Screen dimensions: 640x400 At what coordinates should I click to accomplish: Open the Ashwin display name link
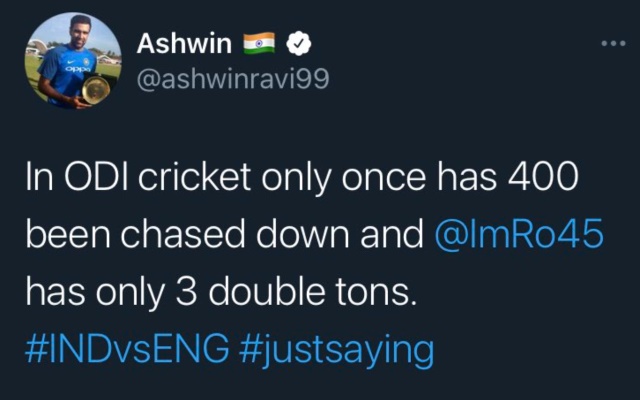[x=185, y=44]
